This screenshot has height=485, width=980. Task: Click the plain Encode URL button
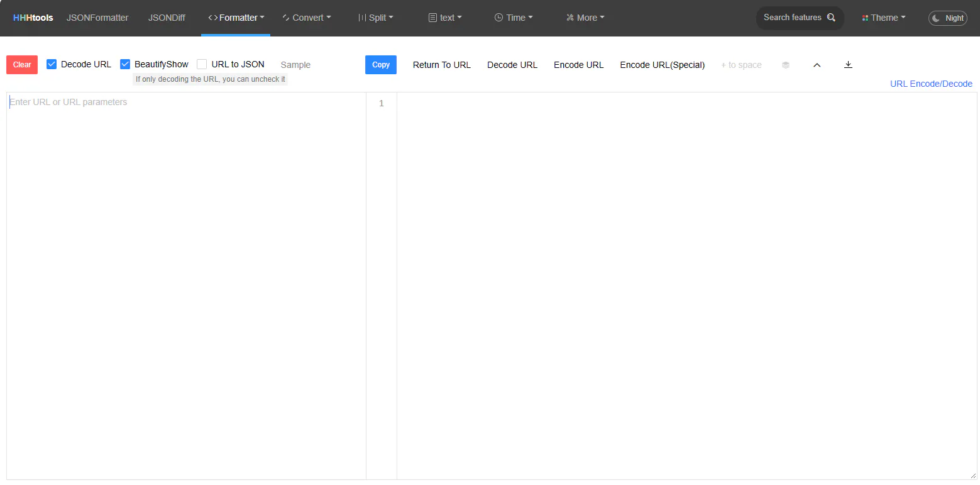click(x=579, y=65)
